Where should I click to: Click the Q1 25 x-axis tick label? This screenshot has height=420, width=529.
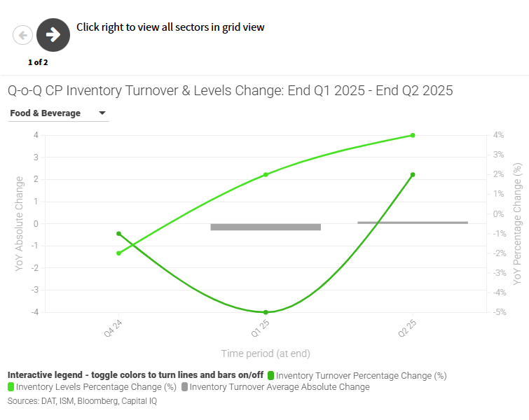(260, 328)
